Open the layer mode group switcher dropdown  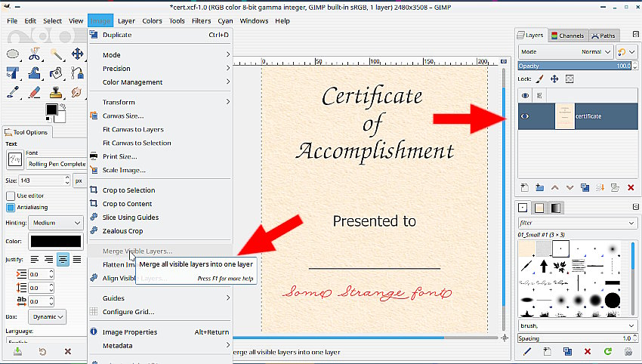[x=626, y=52]
